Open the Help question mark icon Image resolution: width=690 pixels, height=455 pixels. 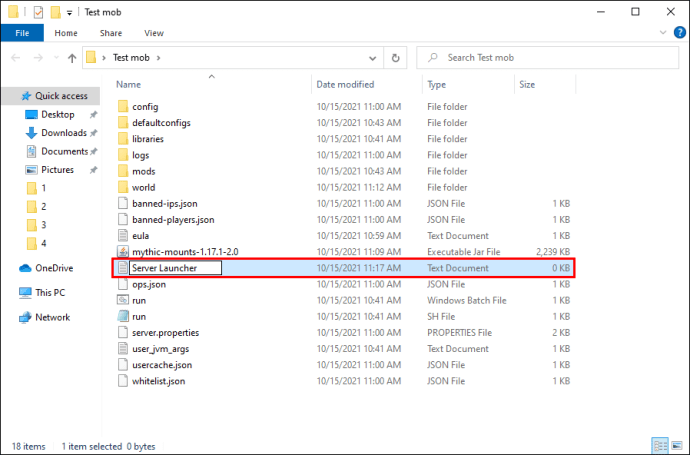pos(679,33)
